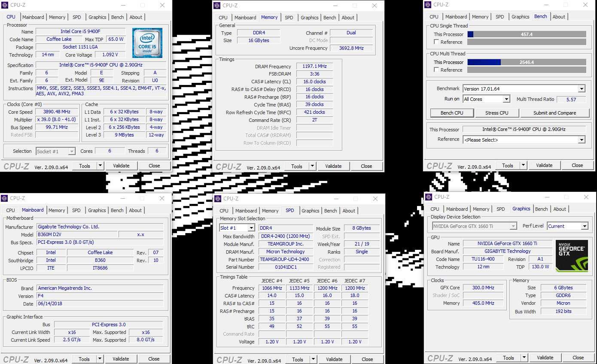Open the 'Run on' All Cores dropdown
This screenshot has height=364, width=597.
point(506,99)
